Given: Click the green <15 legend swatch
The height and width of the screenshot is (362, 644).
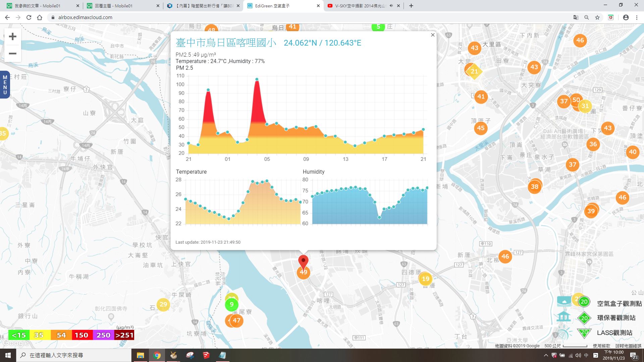Looking at the screenshot, I should 19,335.
